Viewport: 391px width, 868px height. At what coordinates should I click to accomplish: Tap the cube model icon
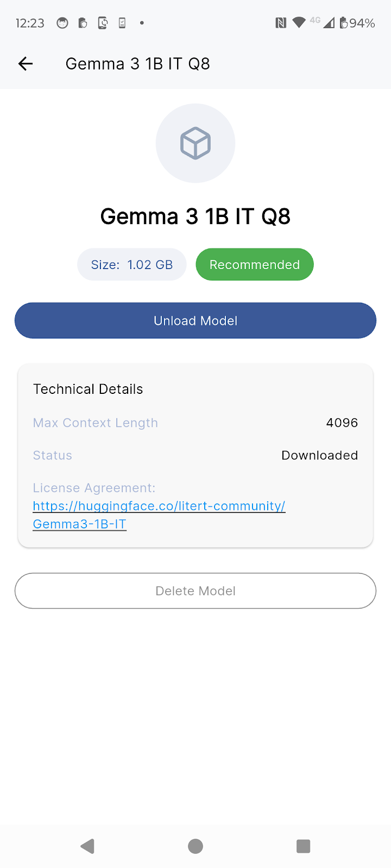click(x=195, y=143)
